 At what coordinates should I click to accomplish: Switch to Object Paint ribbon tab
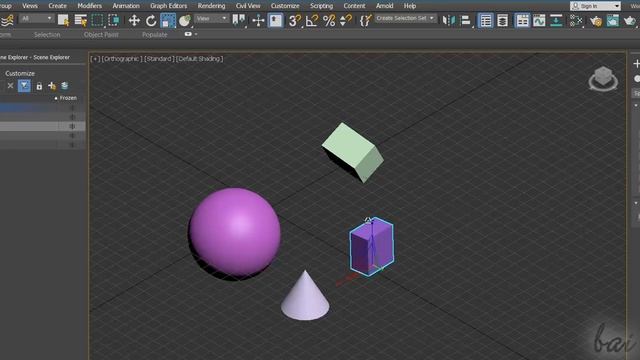(101, 35)
